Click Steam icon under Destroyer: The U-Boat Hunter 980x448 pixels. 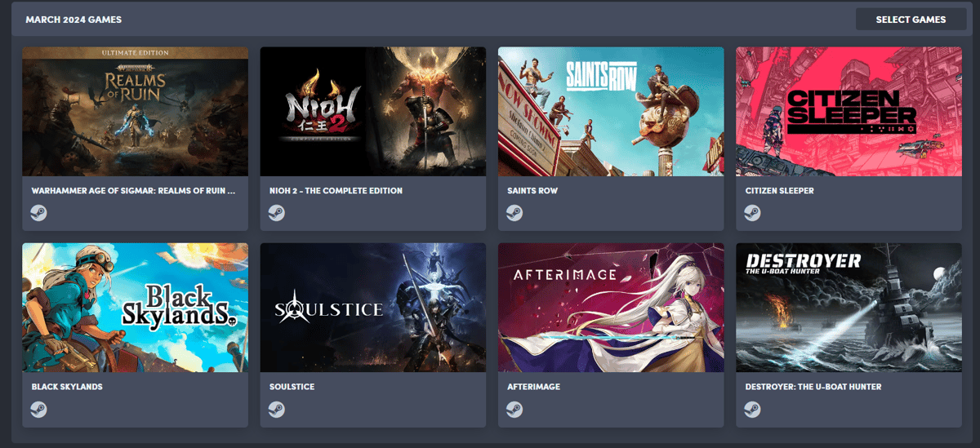(x=752, y=409)
